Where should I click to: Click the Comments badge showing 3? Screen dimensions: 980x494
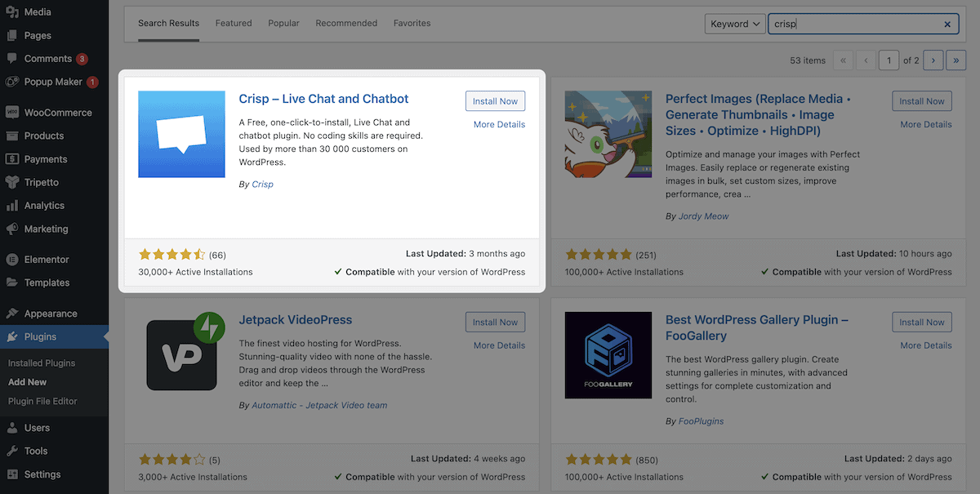point(82,59)
